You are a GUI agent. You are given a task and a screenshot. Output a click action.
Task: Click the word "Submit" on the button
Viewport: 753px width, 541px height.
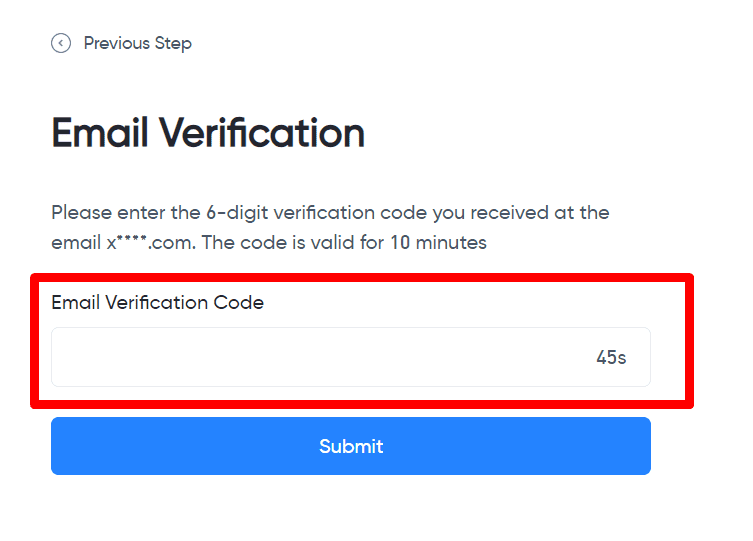(x=351, y=446)
